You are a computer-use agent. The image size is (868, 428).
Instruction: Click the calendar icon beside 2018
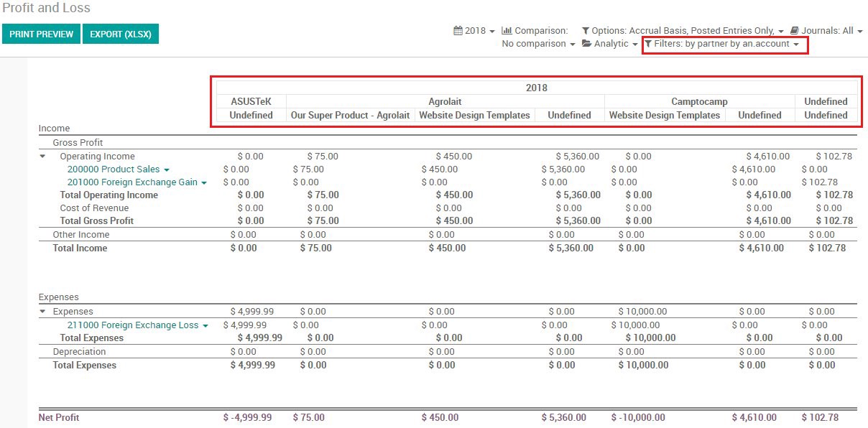(x=458, y=31)
